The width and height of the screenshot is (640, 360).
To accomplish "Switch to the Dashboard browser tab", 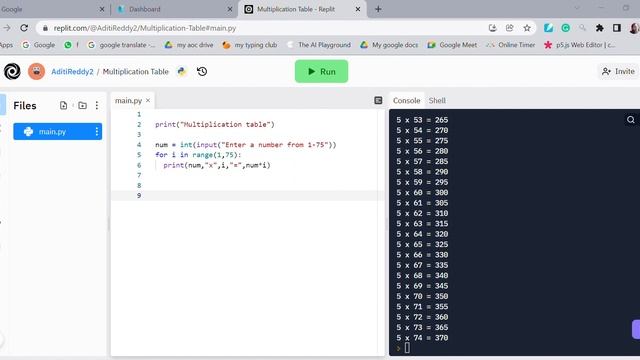I will coord(175,9).
